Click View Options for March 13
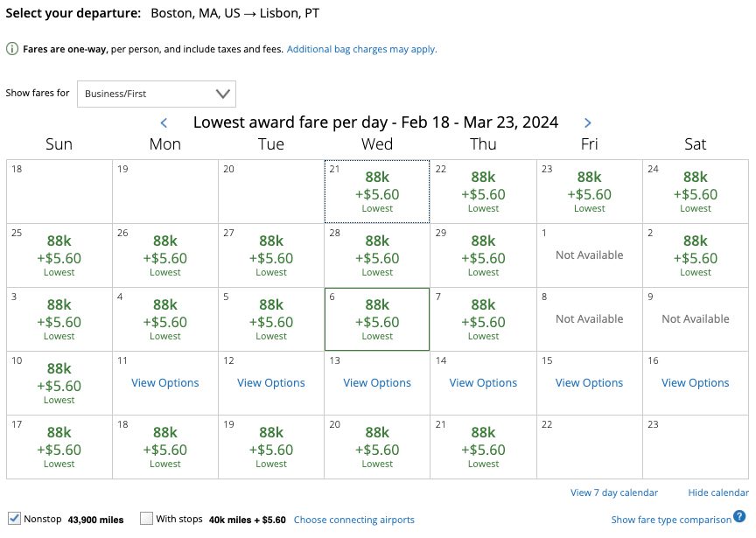756x538 pixels. 376,383
